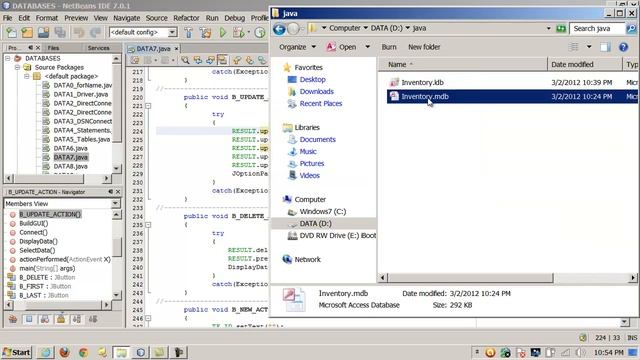Viewport: 640px width, 360px height.
Task: Open the Downloads favorite link
Action: click(x=316, y=91)
